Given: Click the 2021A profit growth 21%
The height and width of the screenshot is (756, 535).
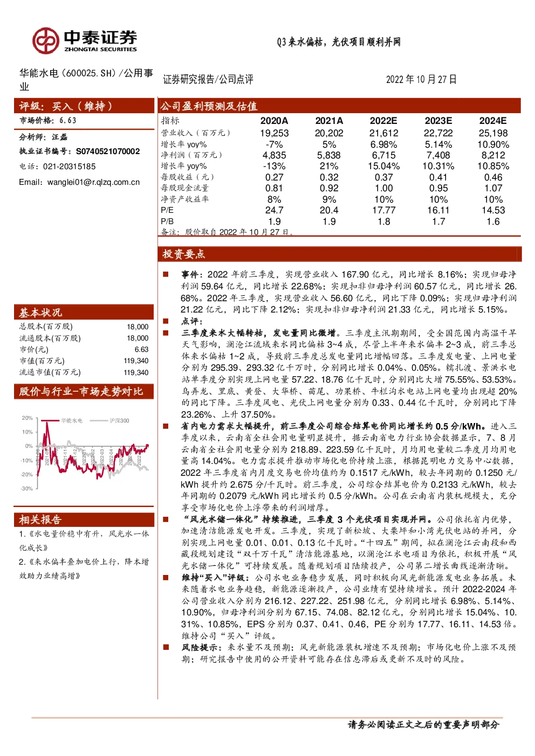Looking at the screenshot, I should pyautogui.click(x=329, y=166).
